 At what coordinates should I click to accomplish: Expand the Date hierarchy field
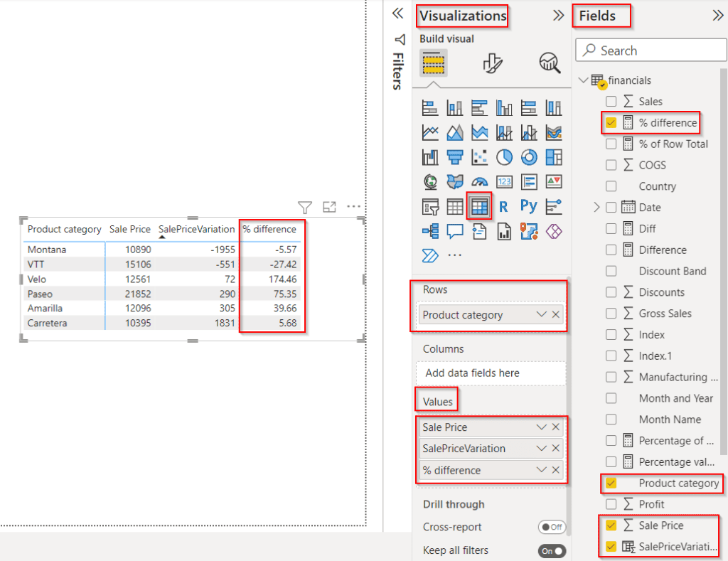[x=596, y=207]
